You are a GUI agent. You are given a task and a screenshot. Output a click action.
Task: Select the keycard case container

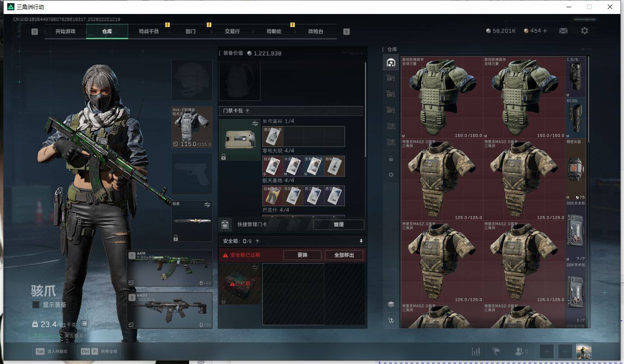240,140
